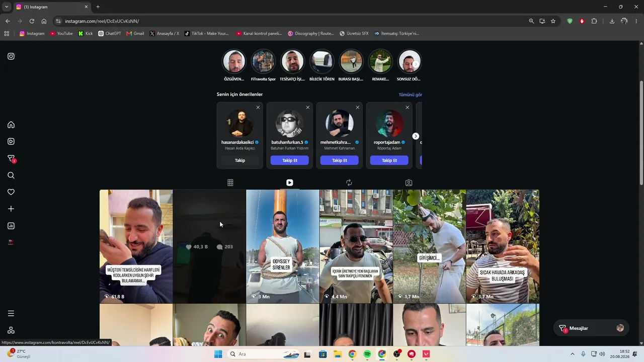Open the FiTravolta Spor highlight
The image size is (644, 362).
[263, 62]
